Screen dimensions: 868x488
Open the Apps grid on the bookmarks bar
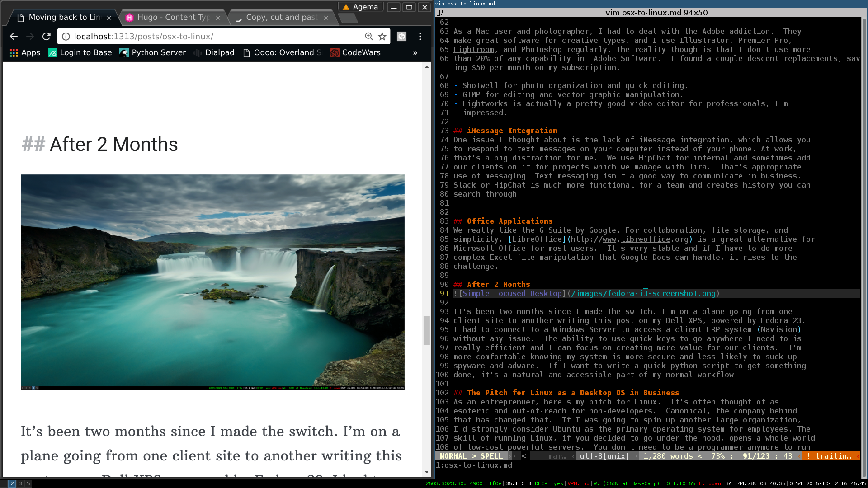14,52
